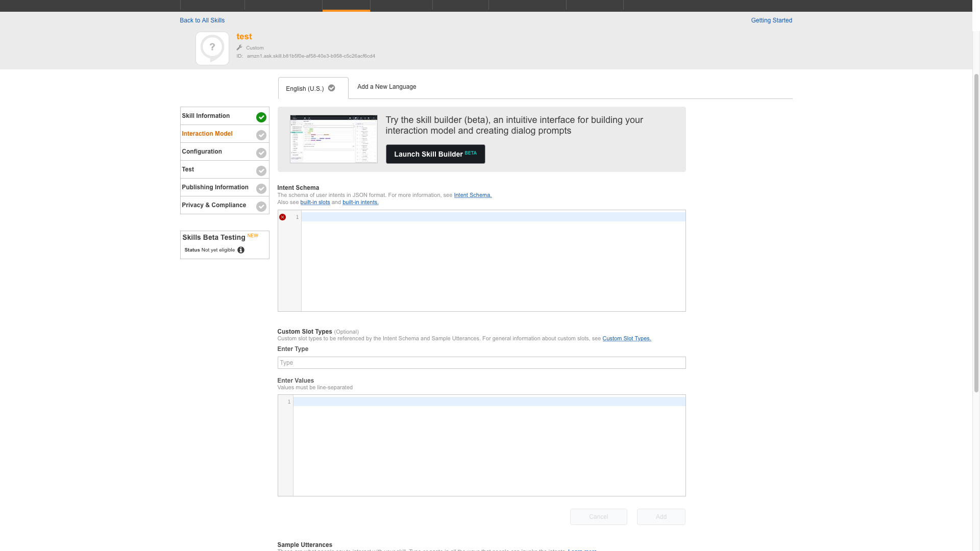
Task: Open Add a New Language dropdown
Action: (x=386, y=86)
